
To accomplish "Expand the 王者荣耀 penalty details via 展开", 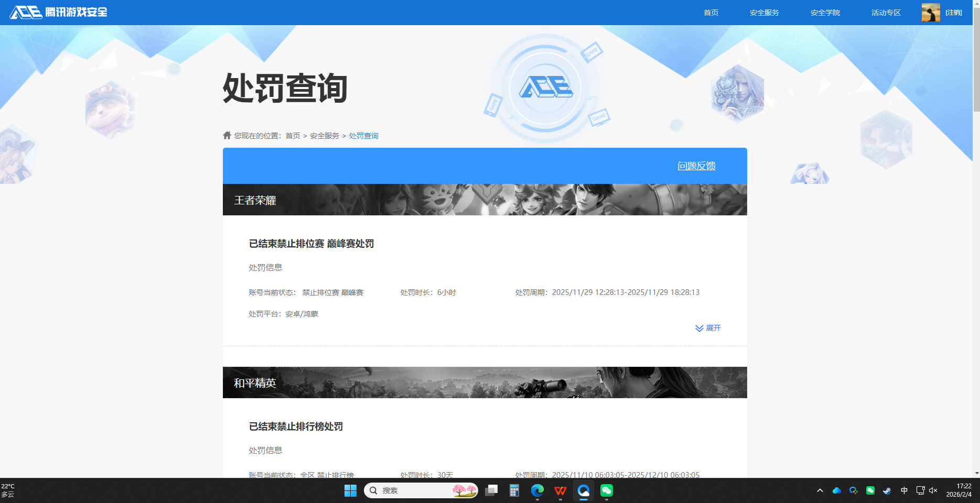I will coord(707,328).
